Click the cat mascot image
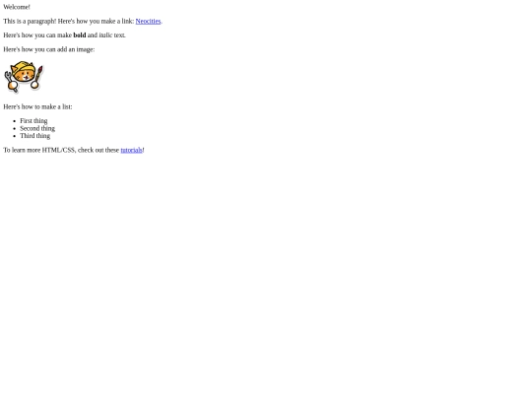This screenshot has height=399, width=532. click(24, 77)
